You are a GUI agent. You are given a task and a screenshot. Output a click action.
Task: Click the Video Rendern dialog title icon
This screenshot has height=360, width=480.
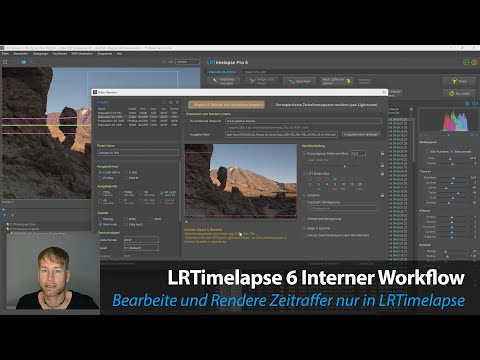click(95, 92)
